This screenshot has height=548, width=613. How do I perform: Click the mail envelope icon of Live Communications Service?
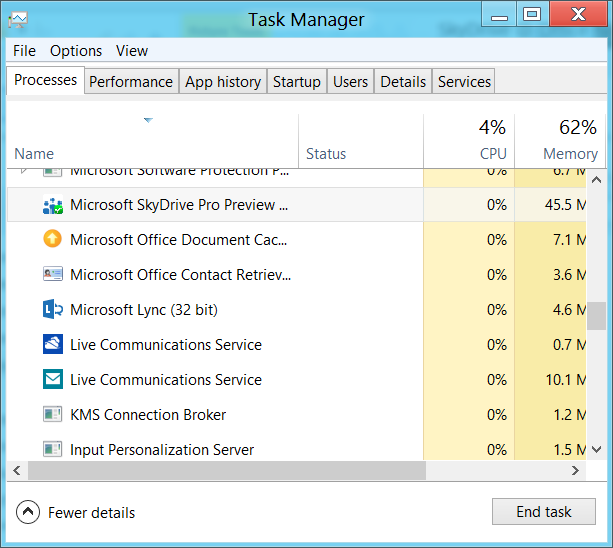tap(52, 379)
